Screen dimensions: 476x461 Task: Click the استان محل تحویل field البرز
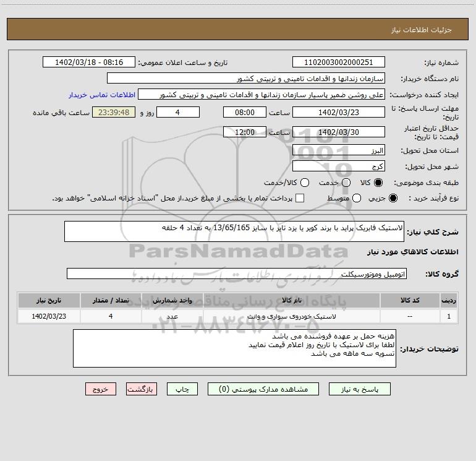tap(339, 150)
